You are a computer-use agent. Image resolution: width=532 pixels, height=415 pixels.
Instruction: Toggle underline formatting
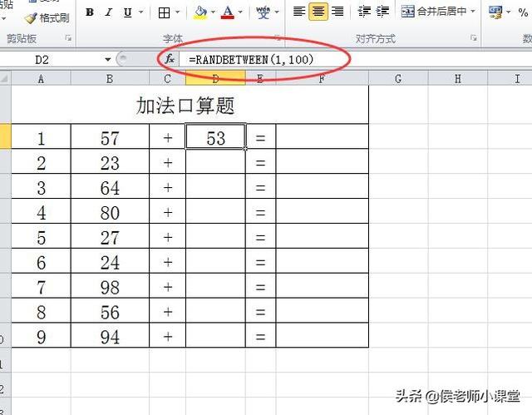click(127, 13)
